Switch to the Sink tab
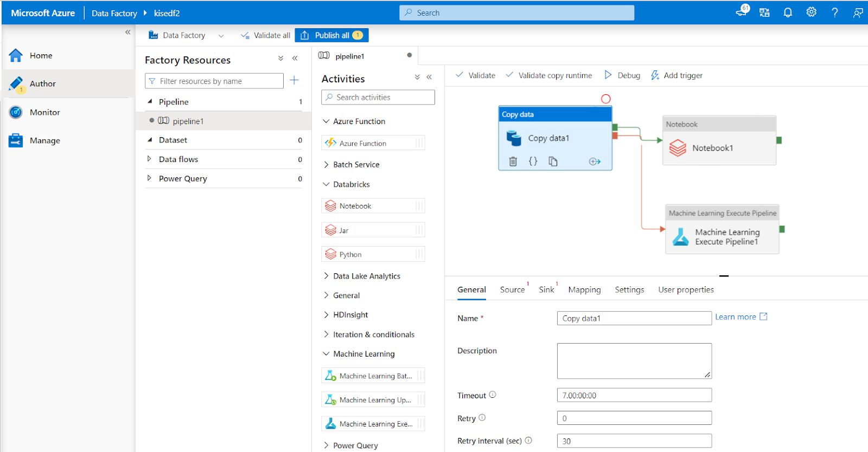Screen dimensions: 868x452 [x=546, y=290]
